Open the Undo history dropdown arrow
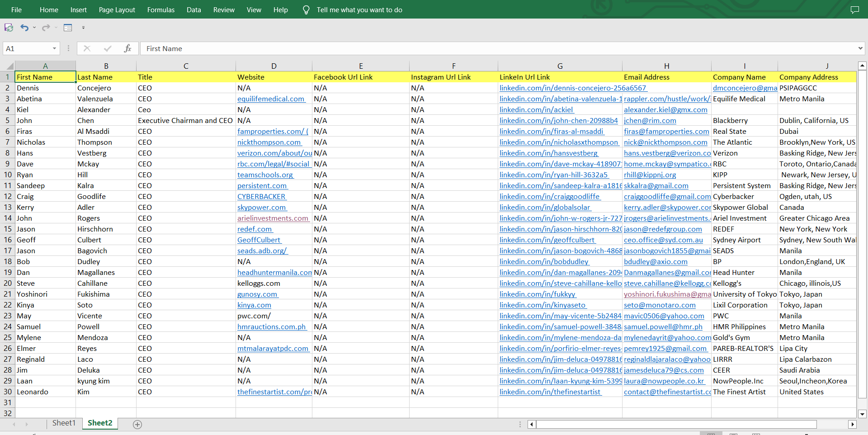The width and height of the screenshot is (868, 435). 34,28
